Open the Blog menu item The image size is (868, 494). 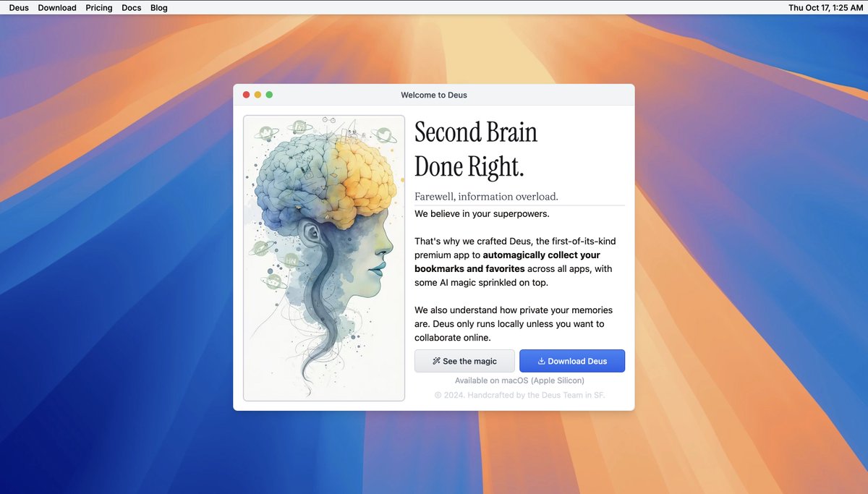[x=159, y=8]
